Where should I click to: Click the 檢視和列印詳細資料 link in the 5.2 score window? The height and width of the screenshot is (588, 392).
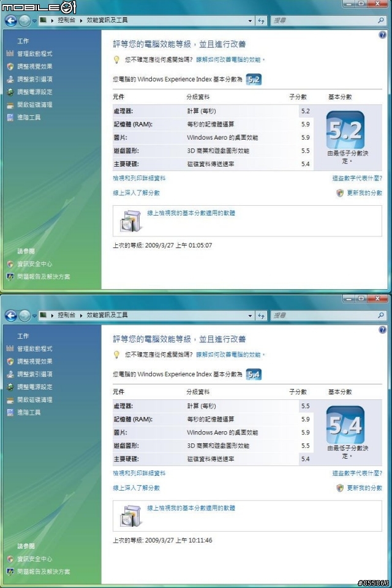point(139,178)
